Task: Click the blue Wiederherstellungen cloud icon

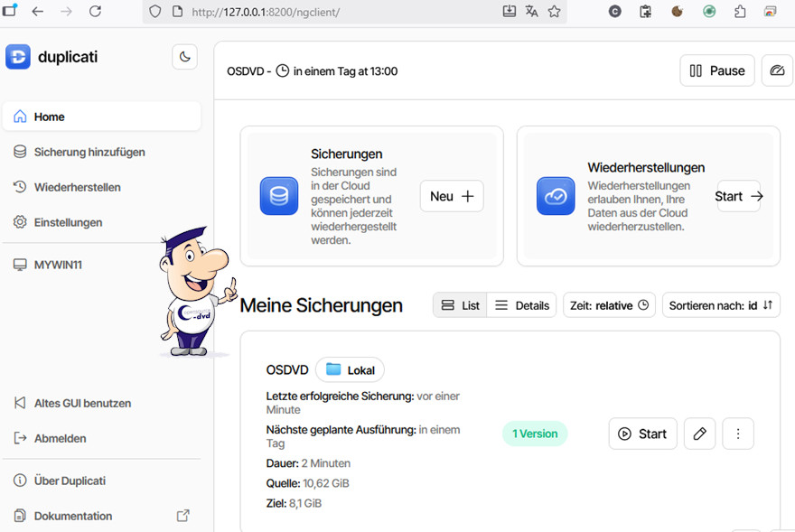Action: (x=556, y=196)
